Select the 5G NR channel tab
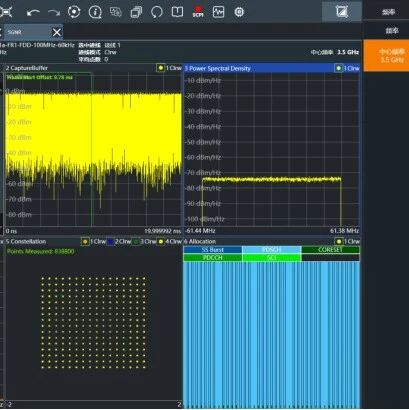 tap(27, 32)
